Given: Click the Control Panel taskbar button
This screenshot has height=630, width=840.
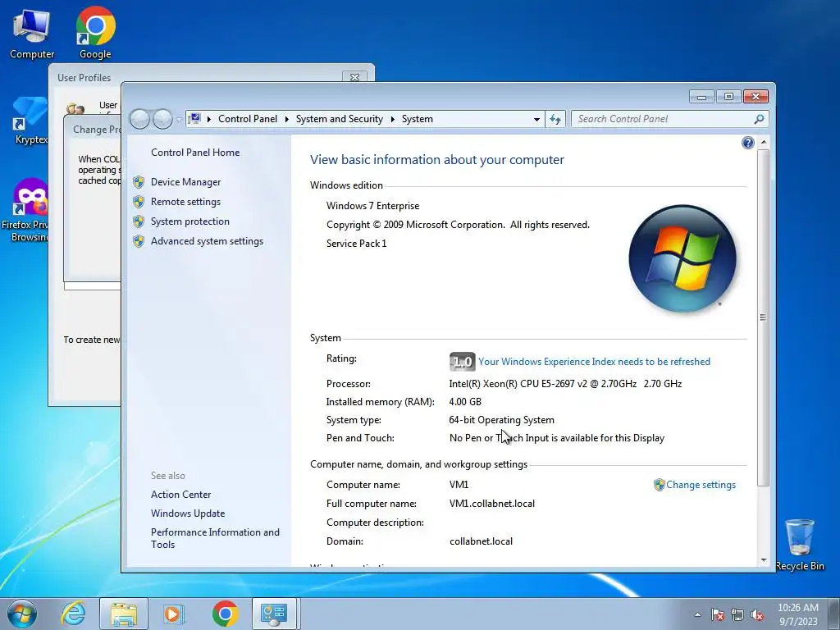Looking at the screenshot, I should pos(274,614).
